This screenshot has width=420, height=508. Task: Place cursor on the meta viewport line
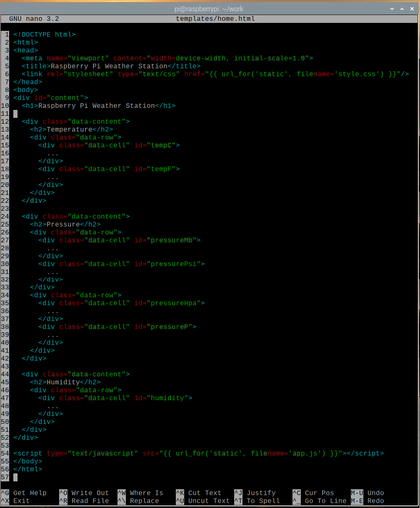(167, 58)
